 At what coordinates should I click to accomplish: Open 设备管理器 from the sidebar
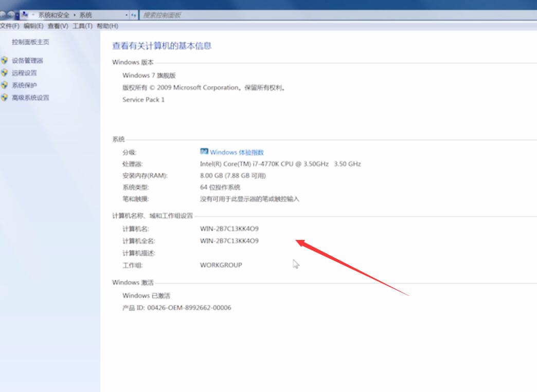pyautogui.click(x=27, y=61)
